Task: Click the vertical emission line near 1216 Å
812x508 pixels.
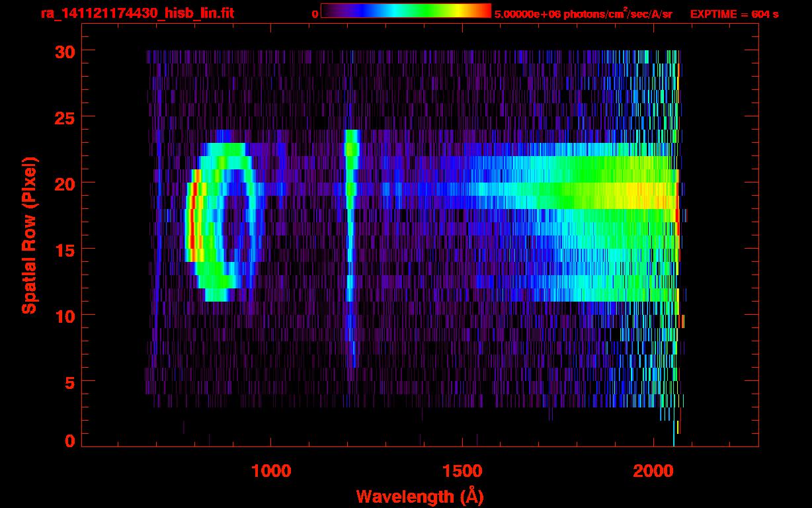Action: pos(350,248)
